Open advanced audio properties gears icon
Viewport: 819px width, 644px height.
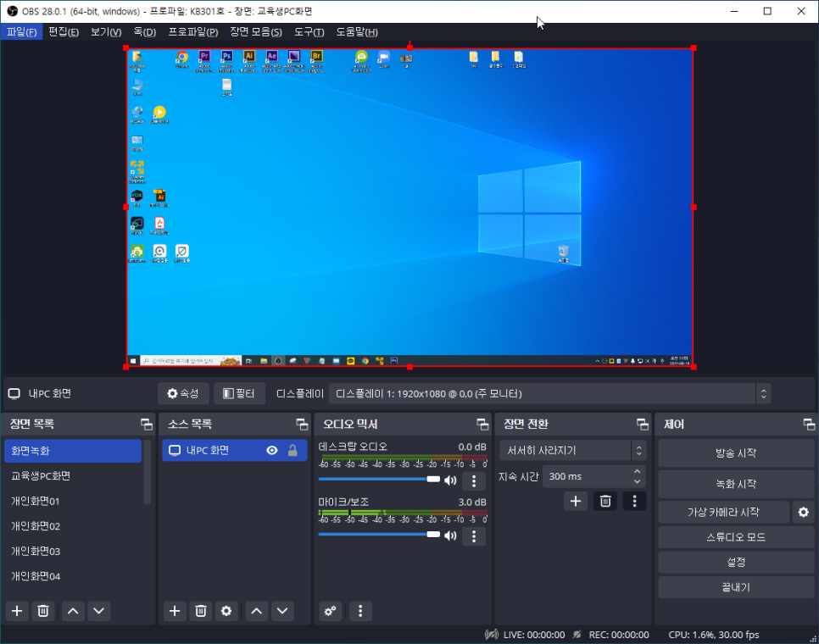(330, 611)
